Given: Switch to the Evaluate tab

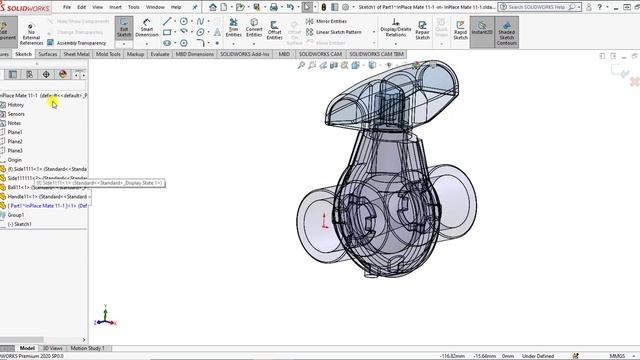Looking at the screenshot, I should pos(160,54).
